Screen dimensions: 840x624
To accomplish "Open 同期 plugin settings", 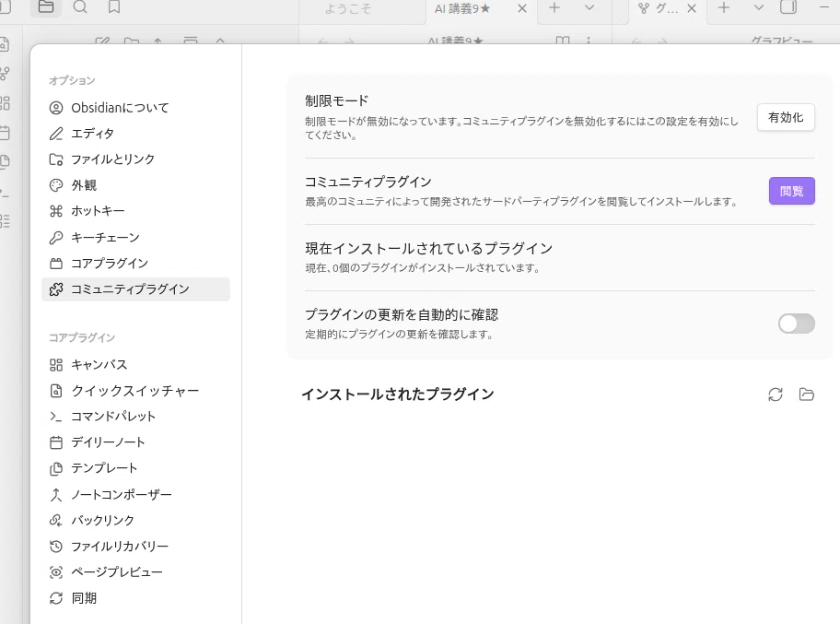I will tap(135, 598).
